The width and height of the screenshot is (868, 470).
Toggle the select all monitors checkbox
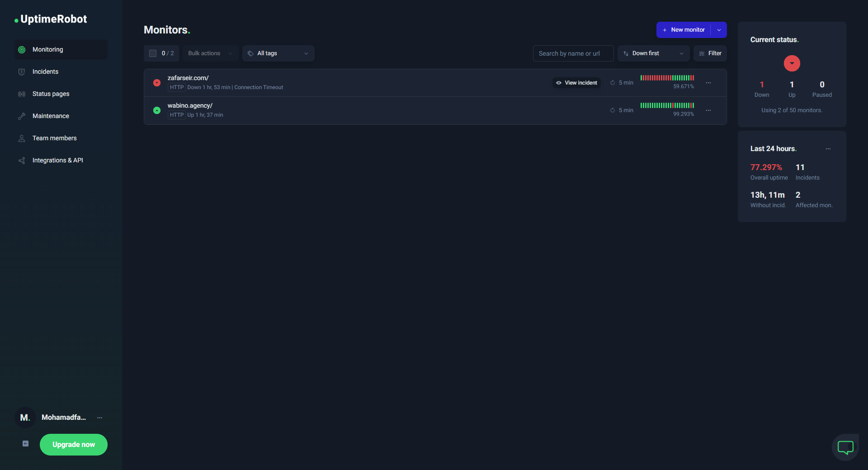[153, 53]
